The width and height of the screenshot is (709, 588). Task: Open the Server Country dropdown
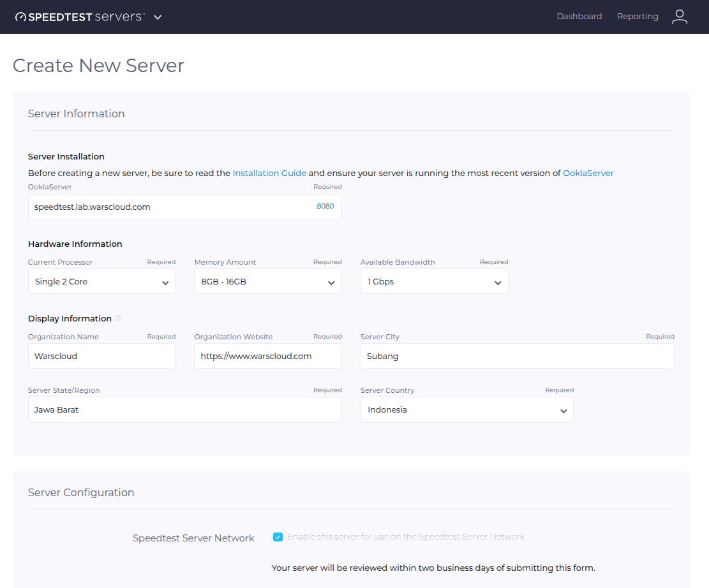pos(466,410)
